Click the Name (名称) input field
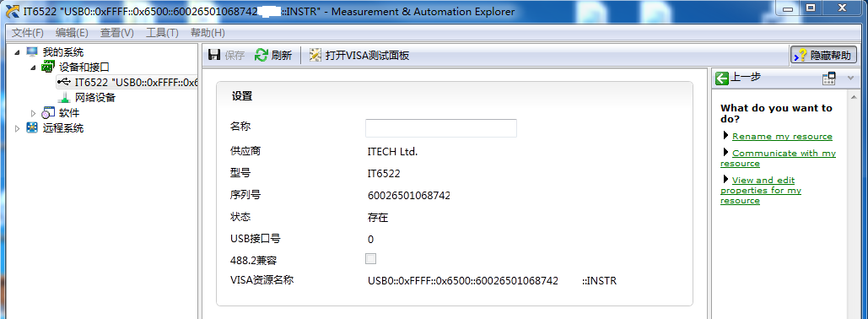Viewport: 868px width, 319px height. pyautogui.click(x=440, y=128)
